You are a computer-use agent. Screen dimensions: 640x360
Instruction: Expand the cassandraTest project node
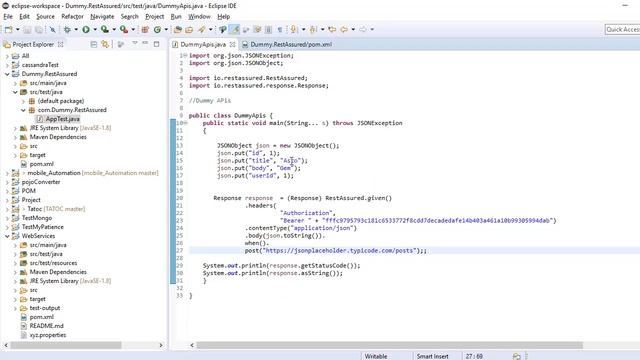7,65
